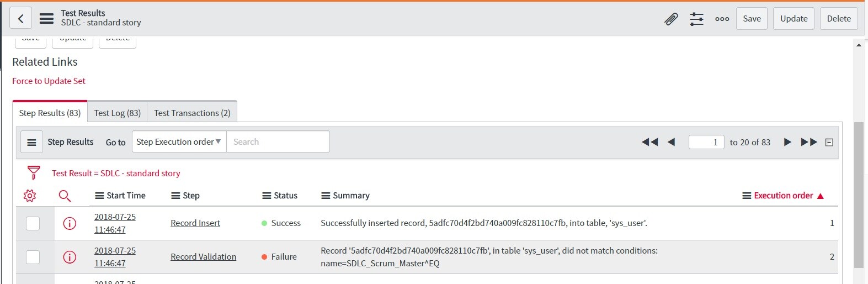Image resolution: width=868 pixels, height=284 pixels.
Task: Click the funnel filter icon
Action: click(34, 173)
